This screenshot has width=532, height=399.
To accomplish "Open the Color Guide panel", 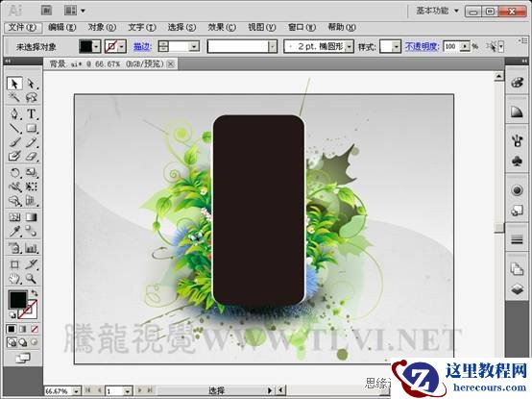I will pyautogui.click(x=517, y=112).
